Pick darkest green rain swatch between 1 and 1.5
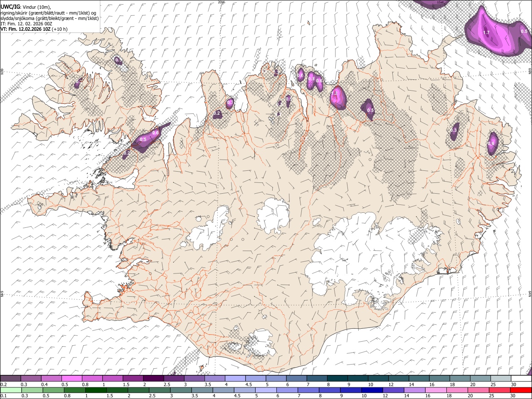 pyautogui.click(x=96, y=390)
